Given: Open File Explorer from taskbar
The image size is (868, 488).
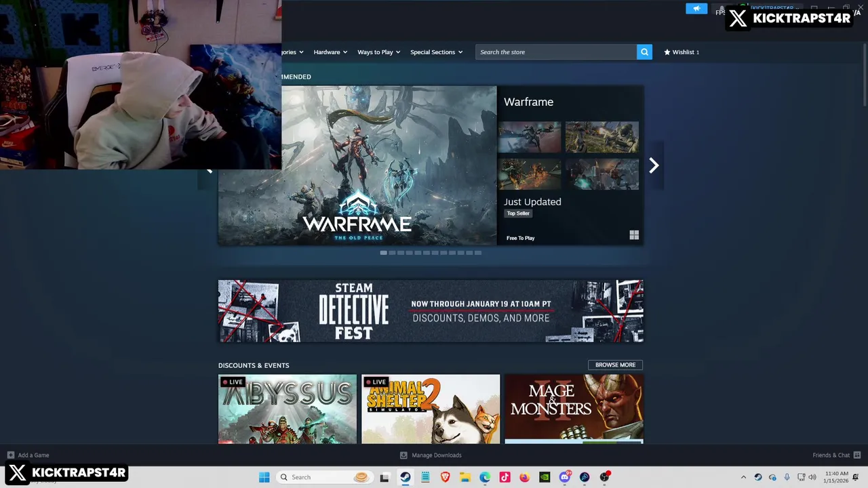Looking at the screenshot, I should (x=465, y=477).
